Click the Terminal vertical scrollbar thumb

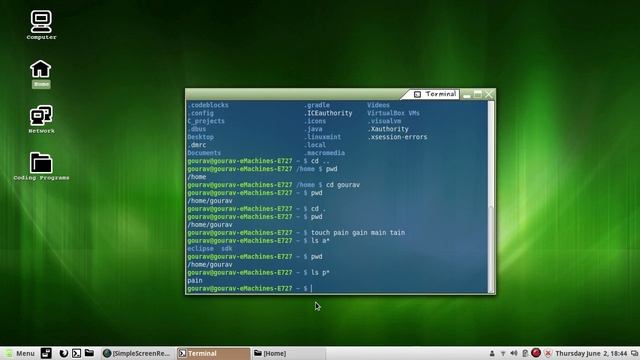pos(491,248)
